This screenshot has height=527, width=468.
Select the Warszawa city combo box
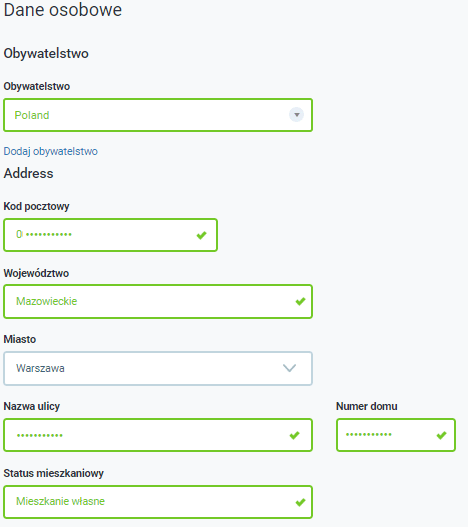click(158, 368)
